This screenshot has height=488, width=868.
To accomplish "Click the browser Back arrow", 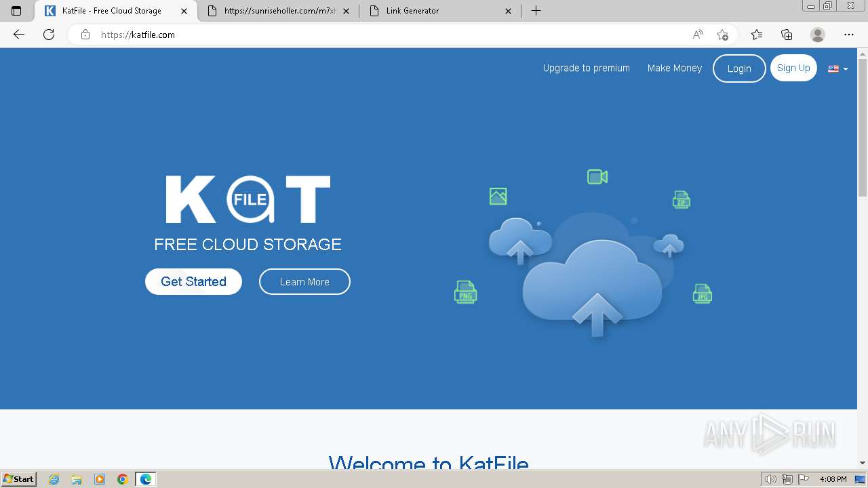I will [19, 35].
